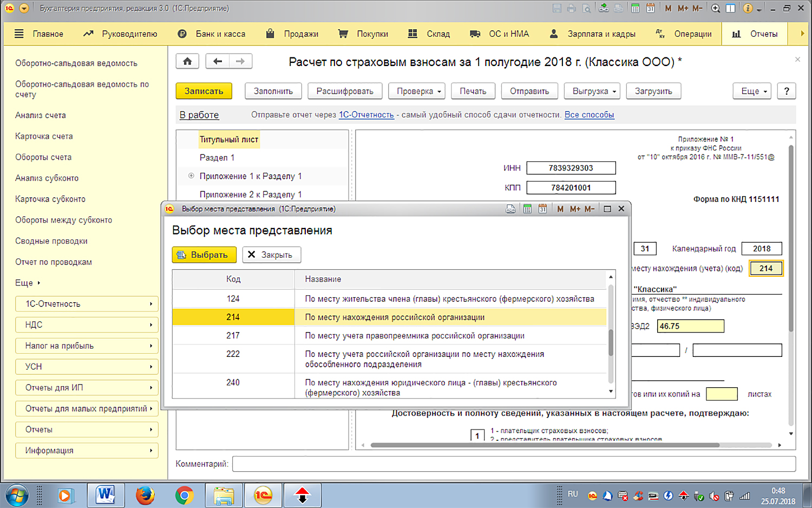
Task: Click calculator icon in the dialog title bar
Action: (x=527, y=209)
